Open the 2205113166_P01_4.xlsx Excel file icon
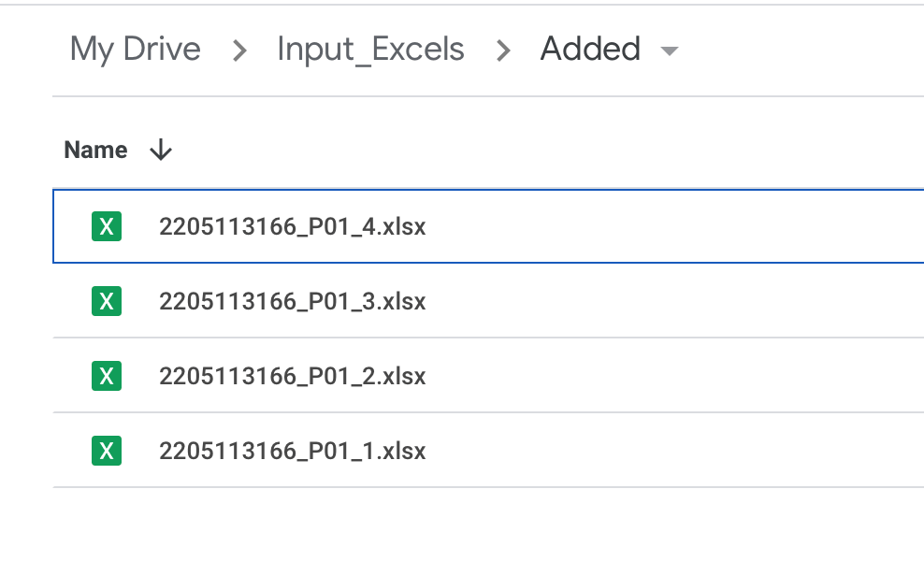The width and height of the screenshot is (924, 561). pyautogui.click(x=107, y=226)
